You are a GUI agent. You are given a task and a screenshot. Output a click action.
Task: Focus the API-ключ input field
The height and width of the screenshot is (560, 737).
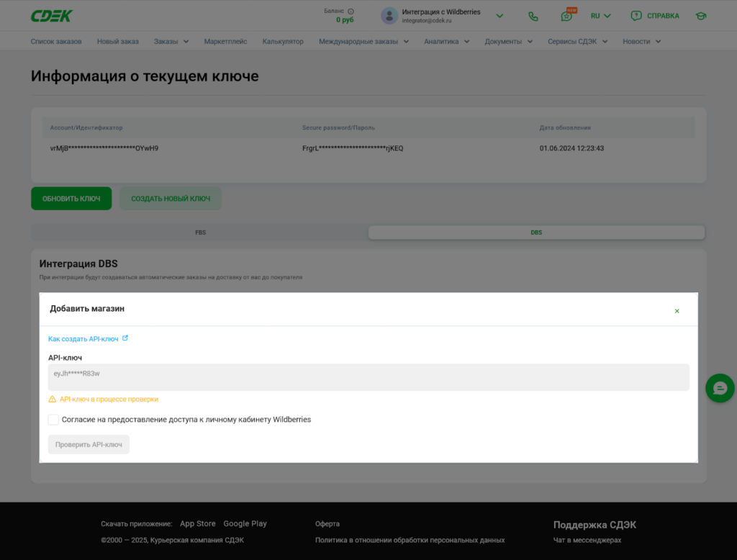point(368,377)
